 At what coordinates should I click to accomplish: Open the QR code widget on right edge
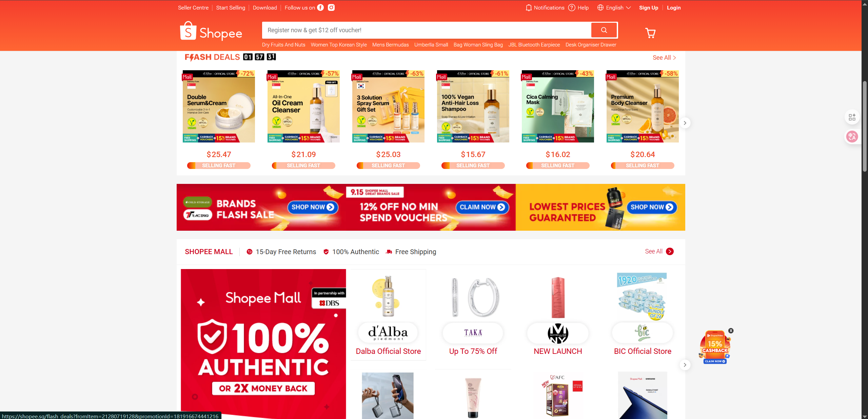coord(852,117)
